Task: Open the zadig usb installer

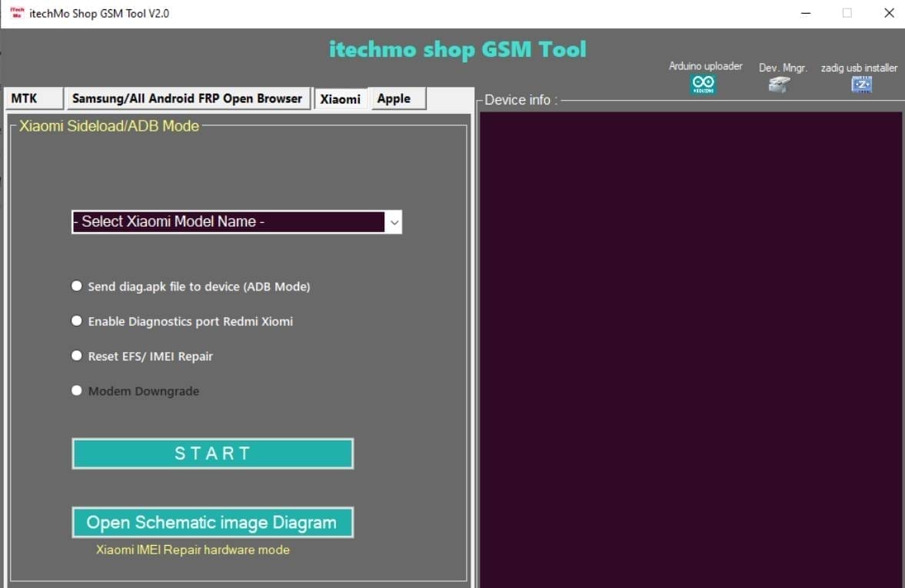Action: 860,85
